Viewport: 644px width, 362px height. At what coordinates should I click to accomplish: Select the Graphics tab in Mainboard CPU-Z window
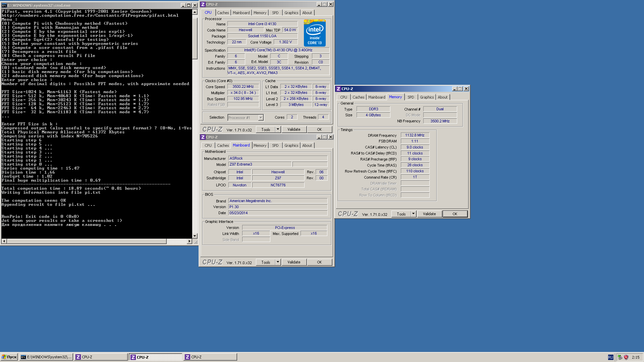pos(291,145)
